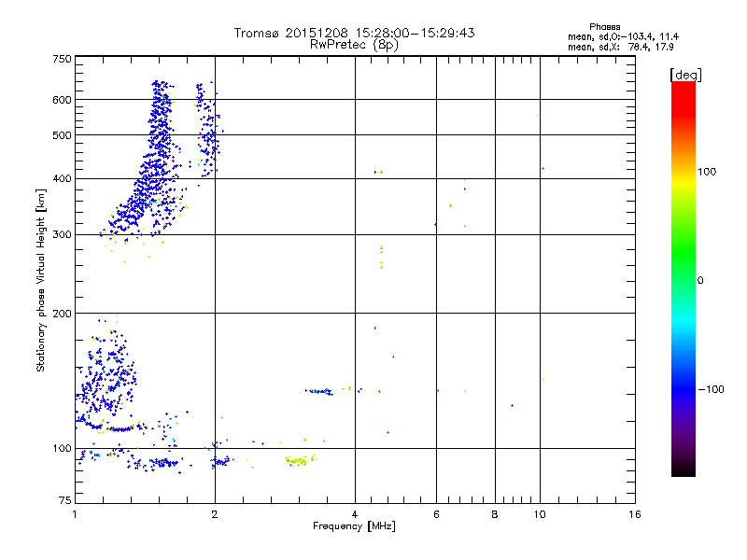The image size is (747, 560).
Task: Click the x-axis label '16'
Action: (635, 514)
